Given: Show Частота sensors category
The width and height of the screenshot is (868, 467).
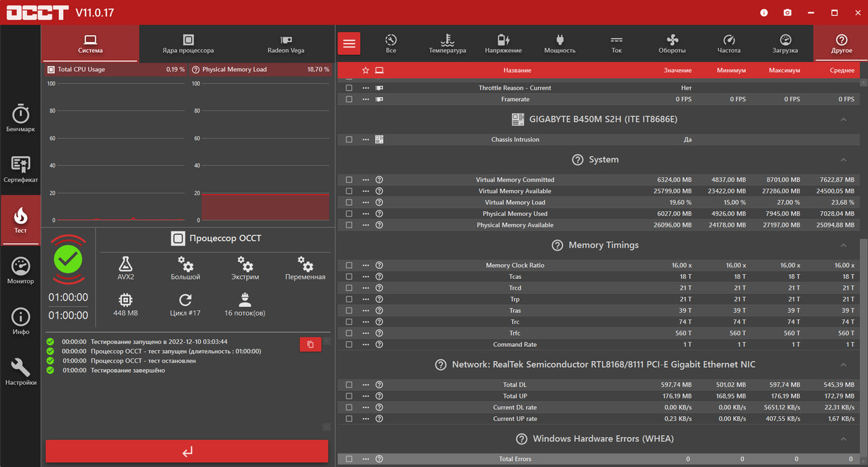Looking at the screenshot, I should [729, 44].
